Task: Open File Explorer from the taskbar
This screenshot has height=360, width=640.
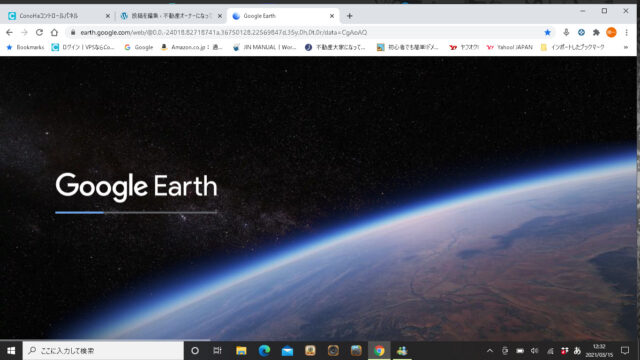Action: [241, 351]
